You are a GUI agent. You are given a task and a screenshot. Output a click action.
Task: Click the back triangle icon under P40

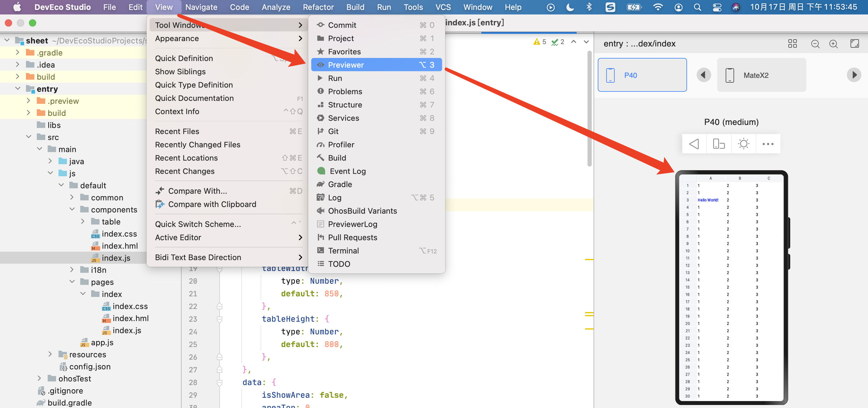tap(694, 144)
